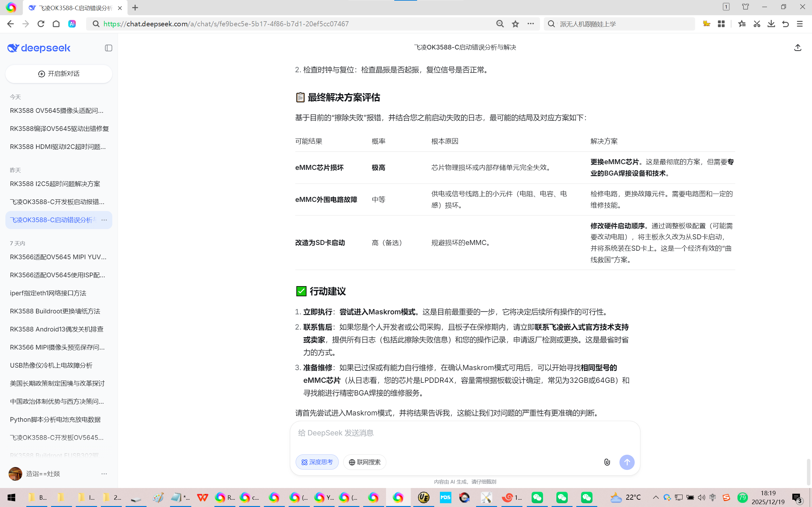Open user profile menu dots
This screenshot has width=812, height=507.
click(x=104, y=474)
